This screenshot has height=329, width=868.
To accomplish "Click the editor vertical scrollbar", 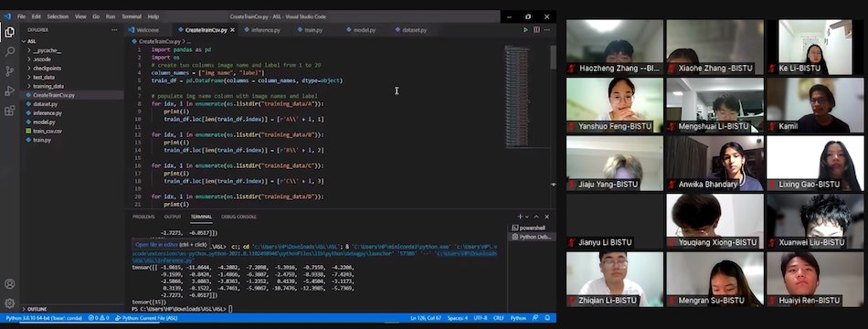I will pyautogui.click(x=553, y=57).
